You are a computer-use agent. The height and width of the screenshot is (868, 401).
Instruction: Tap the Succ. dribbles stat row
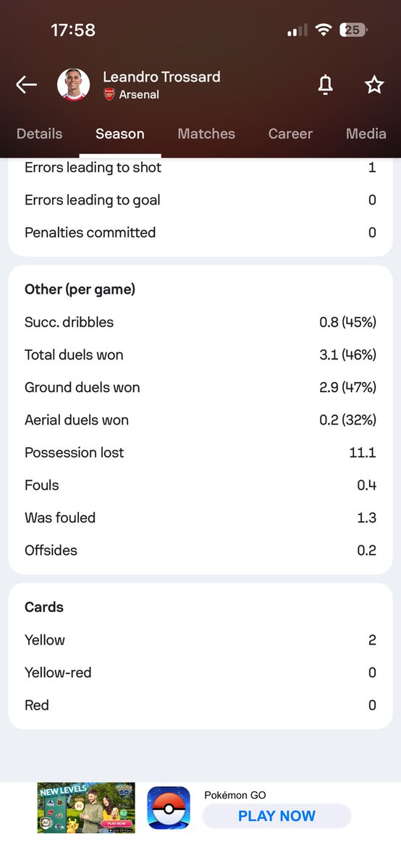click(200, 323)
